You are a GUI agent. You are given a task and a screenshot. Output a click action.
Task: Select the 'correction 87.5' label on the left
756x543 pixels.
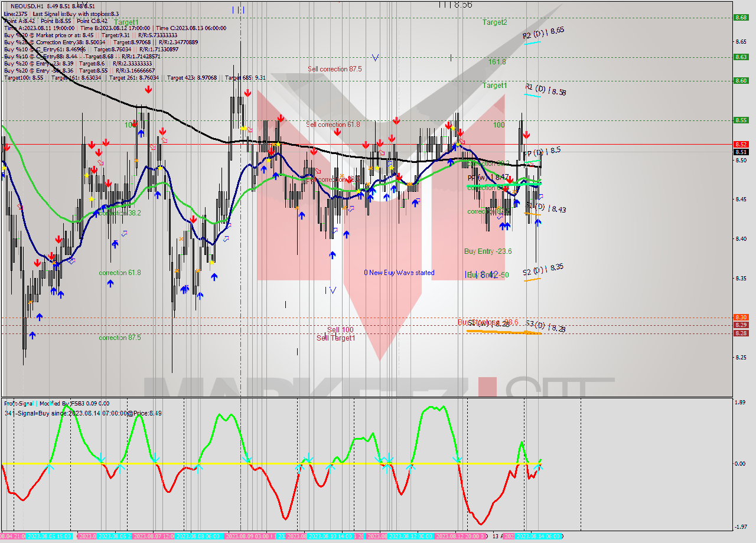(x=120, y=338)
